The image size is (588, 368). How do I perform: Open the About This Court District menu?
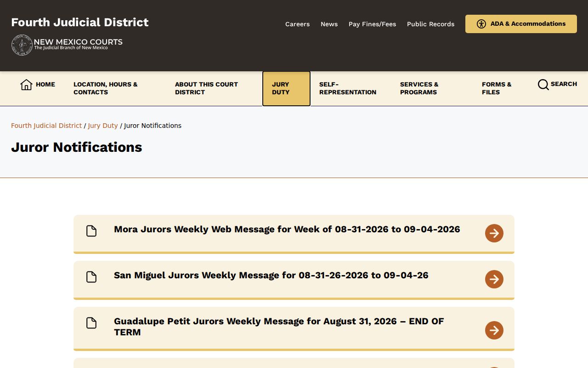207,88
